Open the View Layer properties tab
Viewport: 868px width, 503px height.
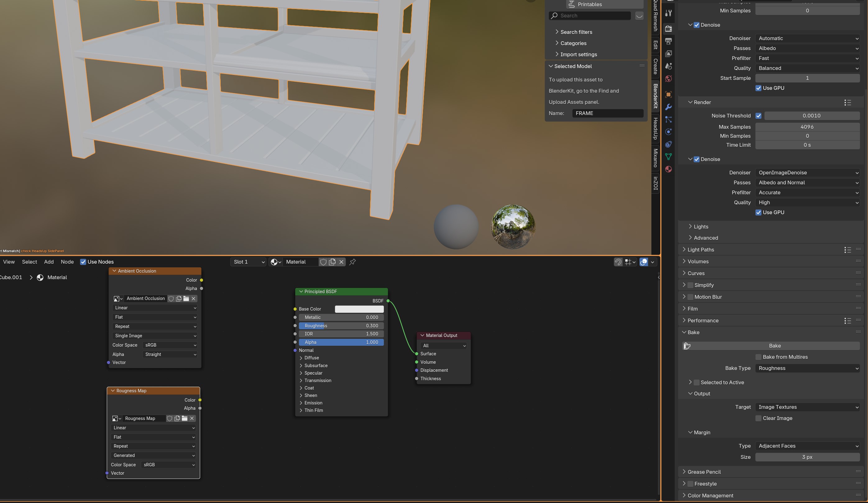(x=668, y=54)
